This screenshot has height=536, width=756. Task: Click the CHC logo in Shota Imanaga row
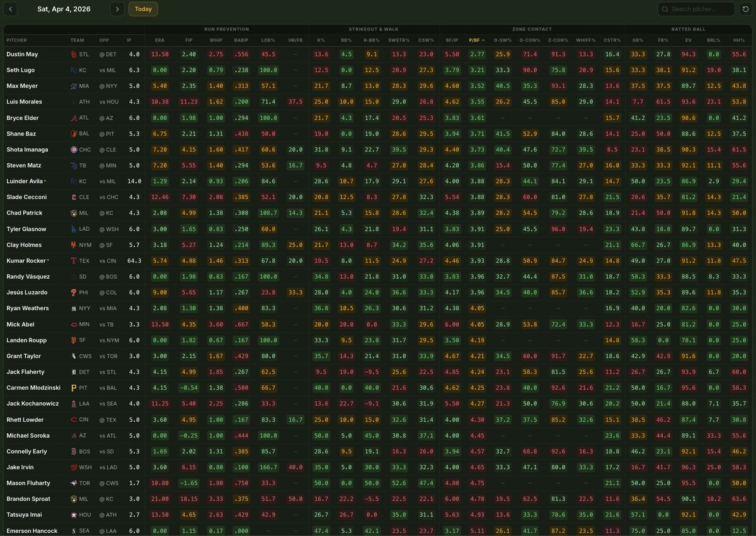coord(74,149)
